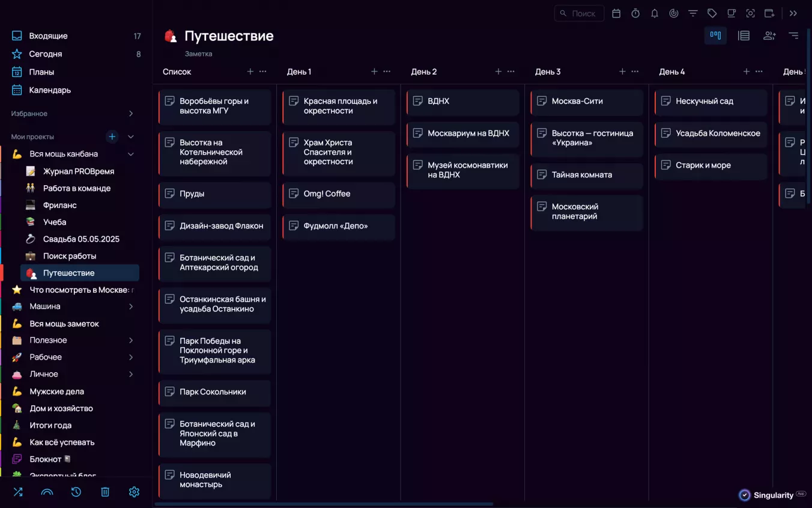This screenshot has height=508, width=812.
Task: Switch to kanban board view
Action: pos(715,35)
